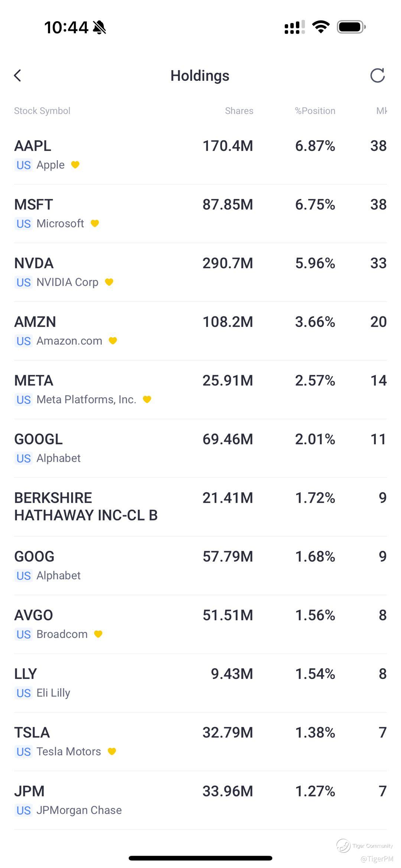Tap the heart icon beside Amazon.com
The height and width of the screenshot is (868, 401).
coord(113,341)
